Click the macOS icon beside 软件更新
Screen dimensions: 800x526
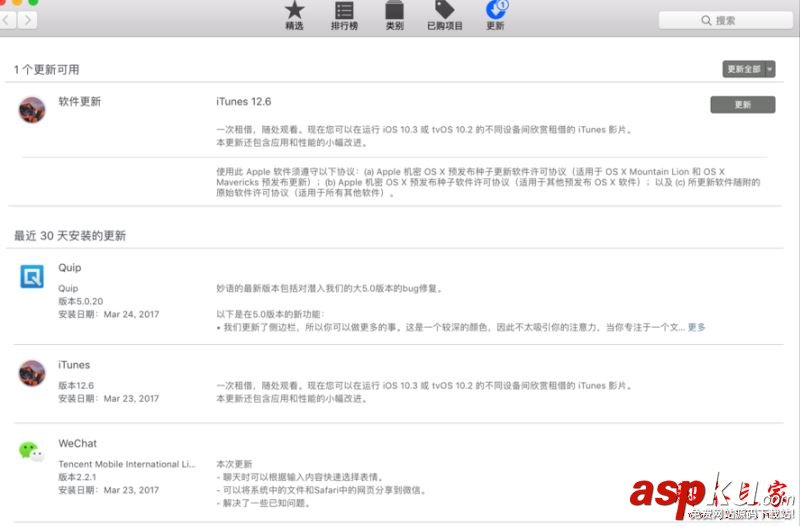(32, 110)
